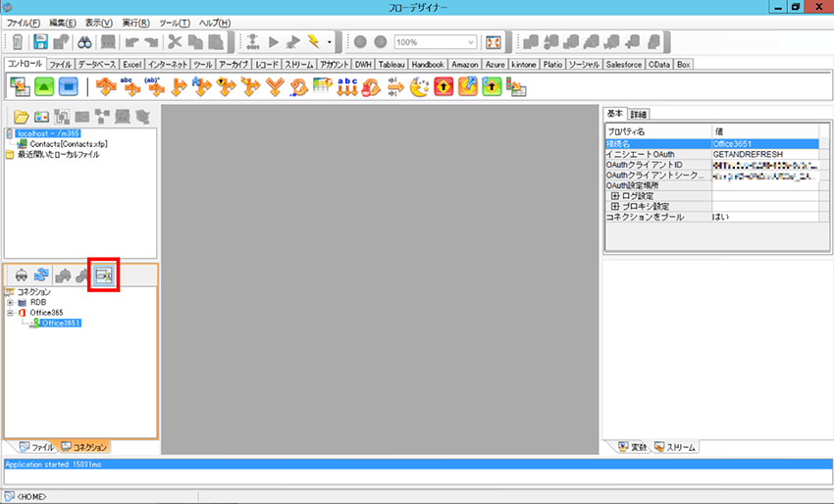Click the Redo arrow icon
This screenshot has width=834, height=504.
click(x=151, y=42)
